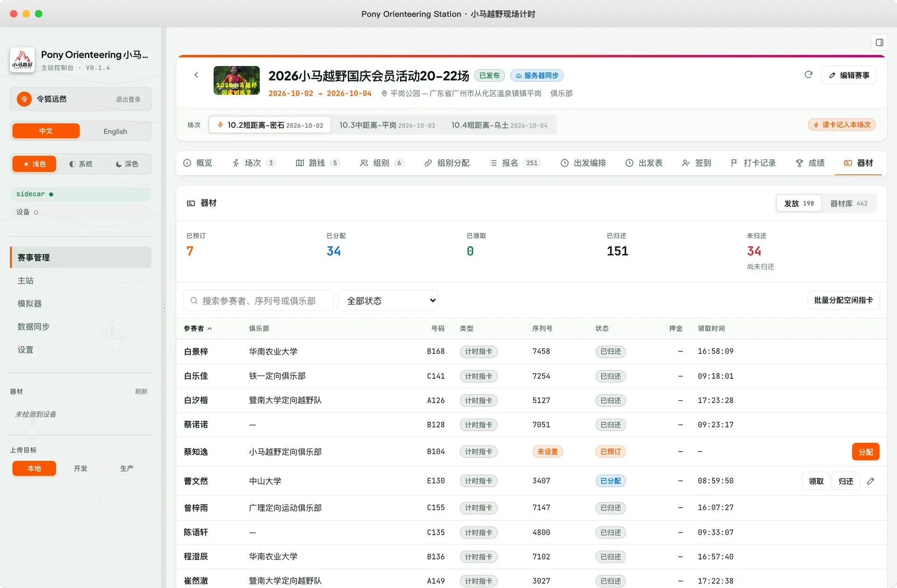Select 浅色 light theme
The width and height of the screenshot is (897, 588).
point(34,164)
